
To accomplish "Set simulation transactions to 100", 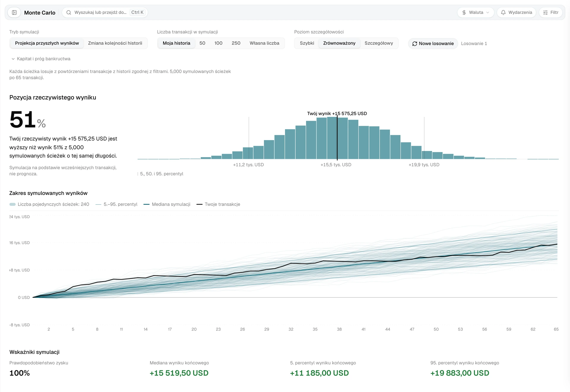I will 218,43.
